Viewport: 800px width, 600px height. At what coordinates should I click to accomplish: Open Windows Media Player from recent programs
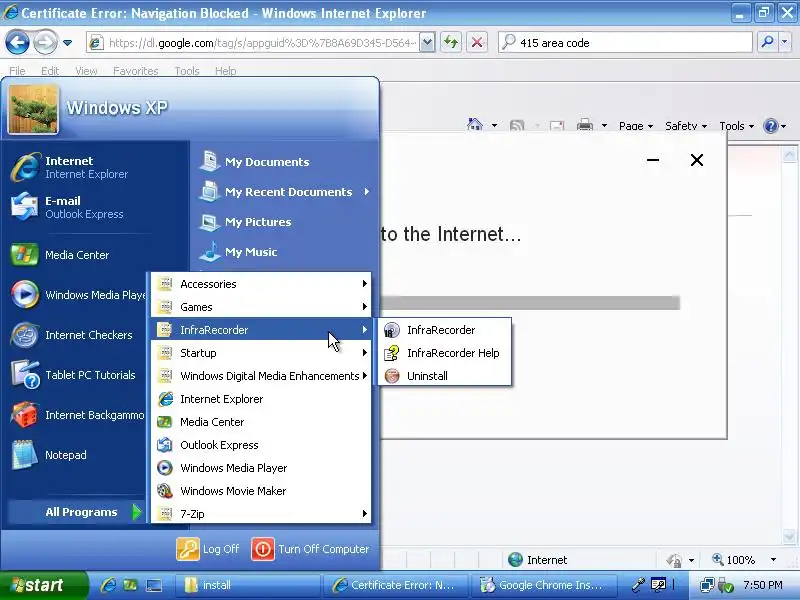77,294
